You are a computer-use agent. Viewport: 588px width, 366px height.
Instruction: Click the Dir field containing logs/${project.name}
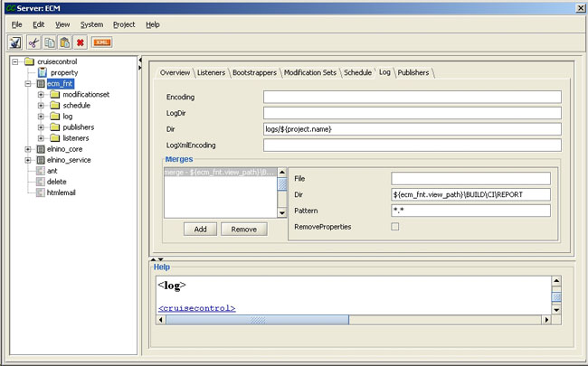click(x=413, y=129)
